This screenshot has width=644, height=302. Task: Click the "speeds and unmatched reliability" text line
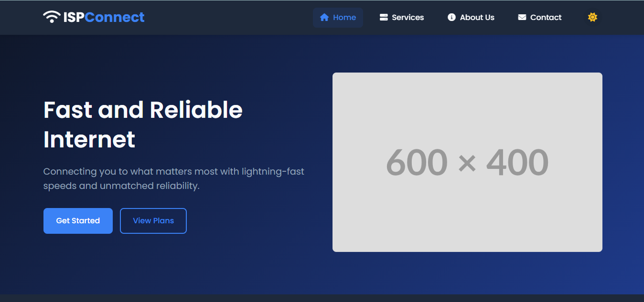pos(121,186)
